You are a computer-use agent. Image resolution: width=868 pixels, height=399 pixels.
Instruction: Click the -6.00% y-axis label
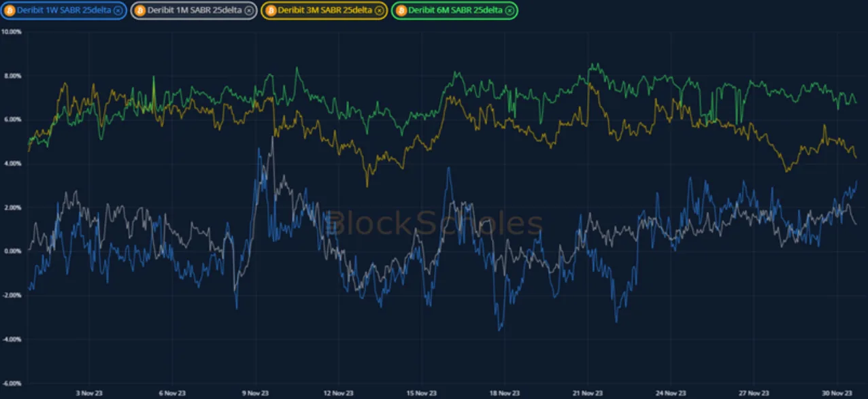click(12, 383)
